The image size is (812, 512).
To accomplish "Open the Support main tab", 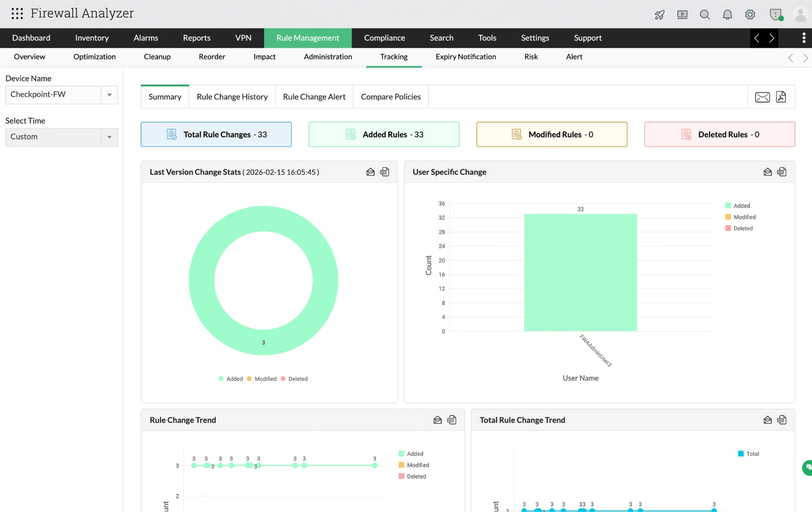I will pyautogui.click(x=588, y=38).
